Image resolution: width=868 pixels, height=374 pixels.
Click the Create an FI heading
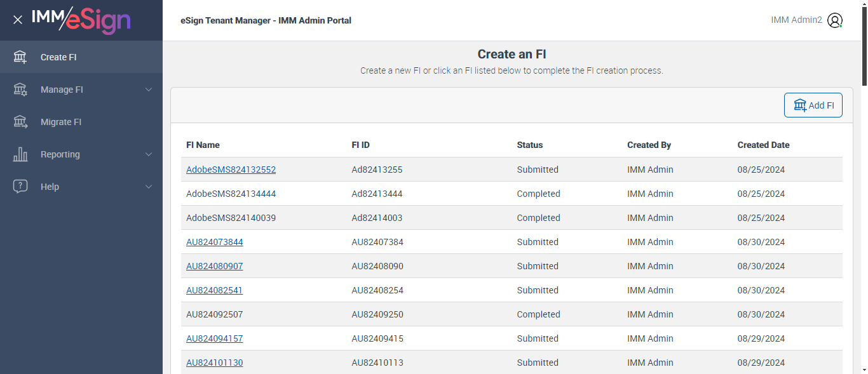click(512, 54)
